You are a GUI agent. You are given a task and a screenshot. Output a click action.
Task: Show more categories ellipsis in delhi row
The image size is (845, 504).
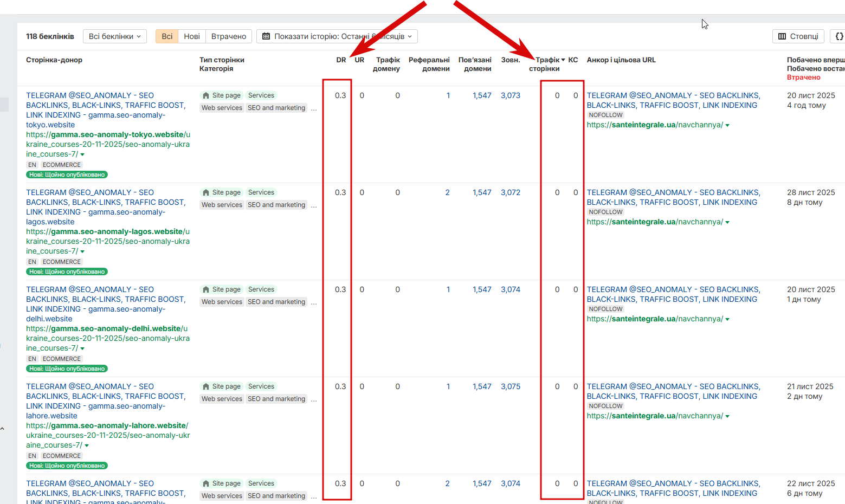pos(314,302)
